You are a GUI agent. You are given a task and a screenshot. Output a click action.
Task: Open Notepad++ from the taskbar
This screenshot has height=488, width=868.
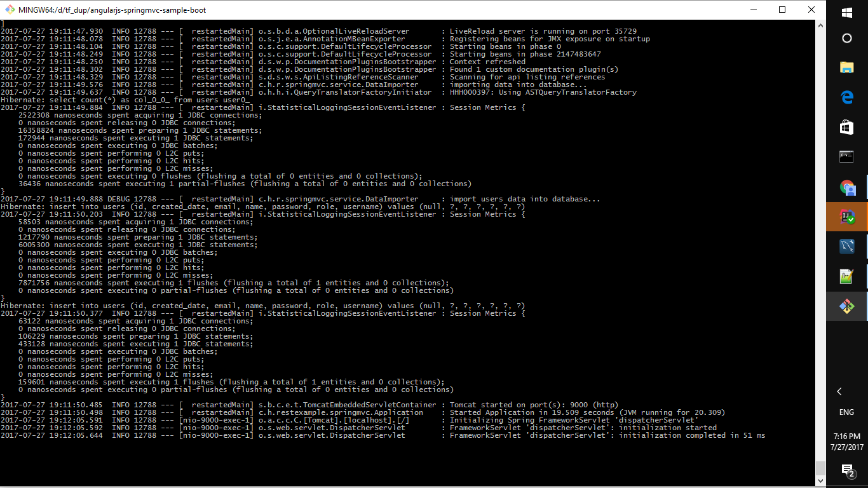click(x=847, y=276)
